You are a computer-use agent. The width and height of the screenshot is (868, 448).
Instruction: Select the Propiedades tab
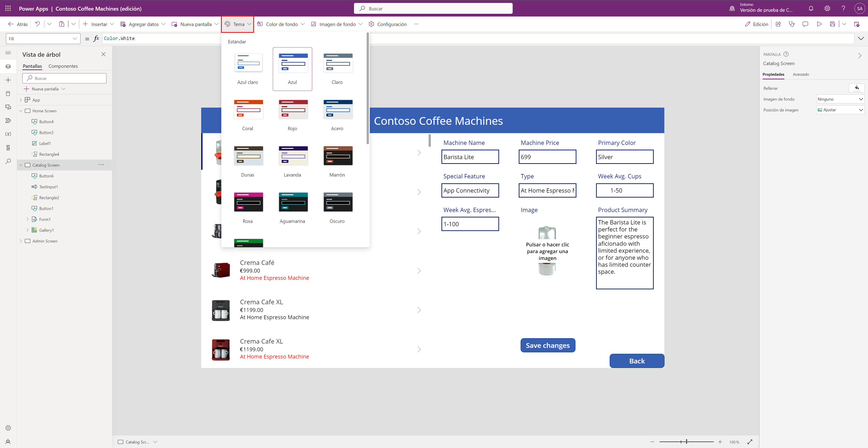click(x=773, y=74)
